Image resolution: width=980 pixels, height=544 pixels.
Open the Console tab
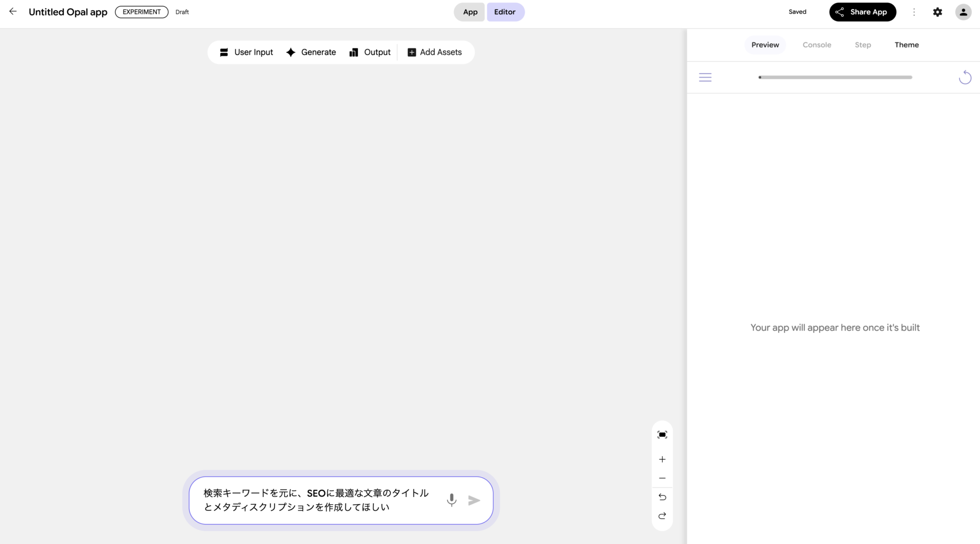pos(817,45)
